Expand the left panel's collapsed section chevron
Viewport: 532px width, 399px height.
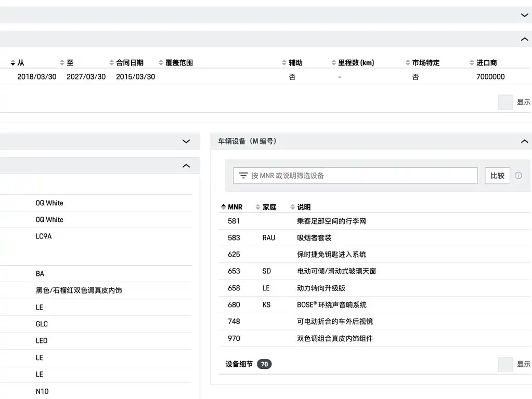click(186, 141)
